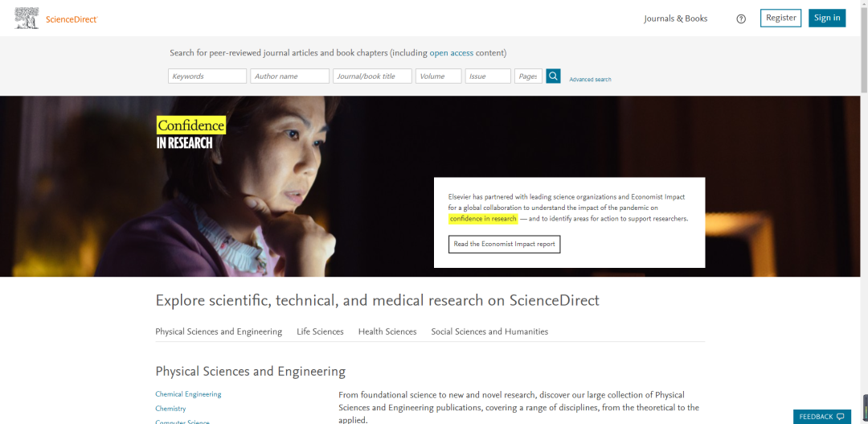Click the ScienceDirect logo
Image resolution: width=868 pixels, height=424 pixels.
(56, 19)
